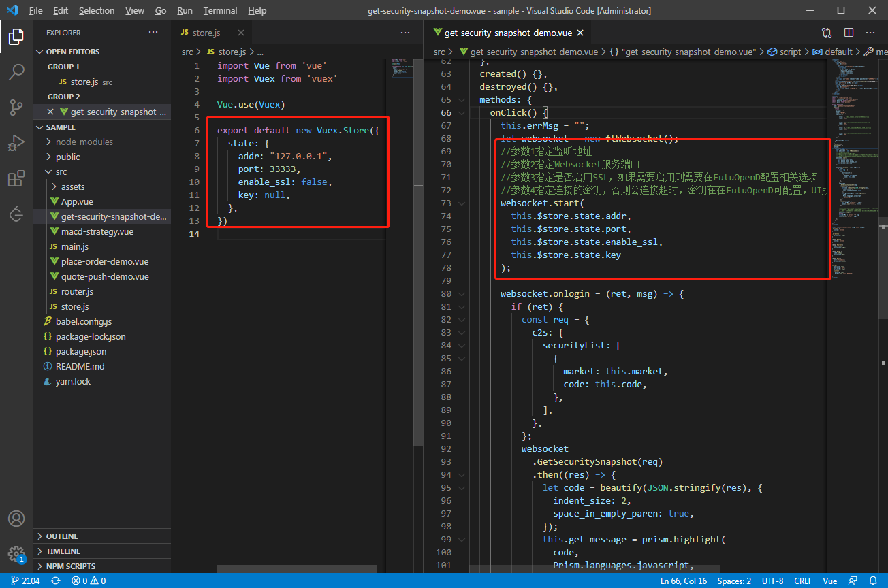888x588 pixels.
Task: Fold the onClick method at line 66
Action: (462, 113)
